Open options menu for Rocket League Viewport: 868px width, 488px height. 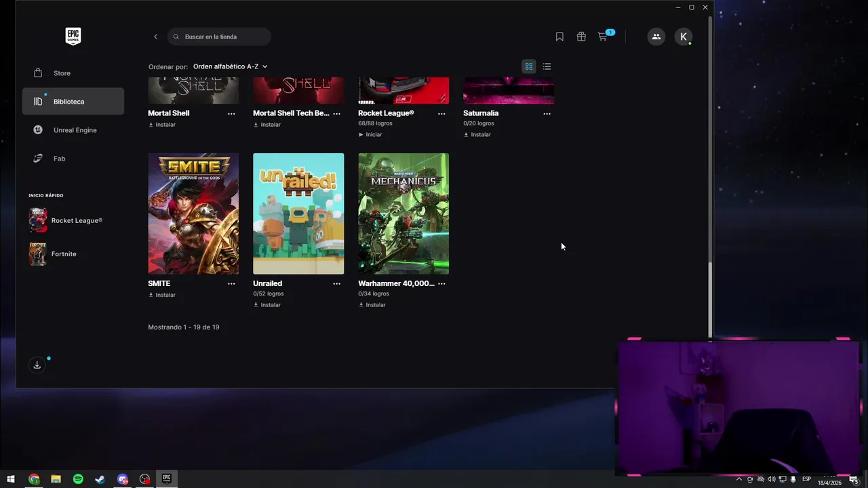pyautogui.click(x=441, y=113)
